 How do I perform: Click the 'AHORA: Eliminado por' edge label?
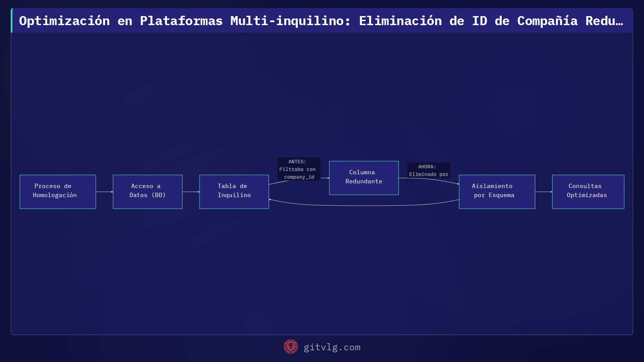(x=429, y=171)
